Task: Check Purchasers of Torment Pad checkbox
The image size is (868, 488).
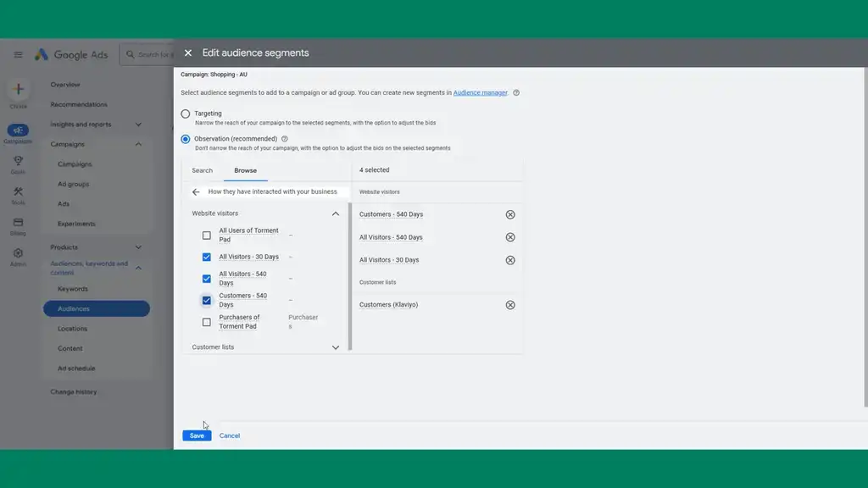Action: coord(207,322)
